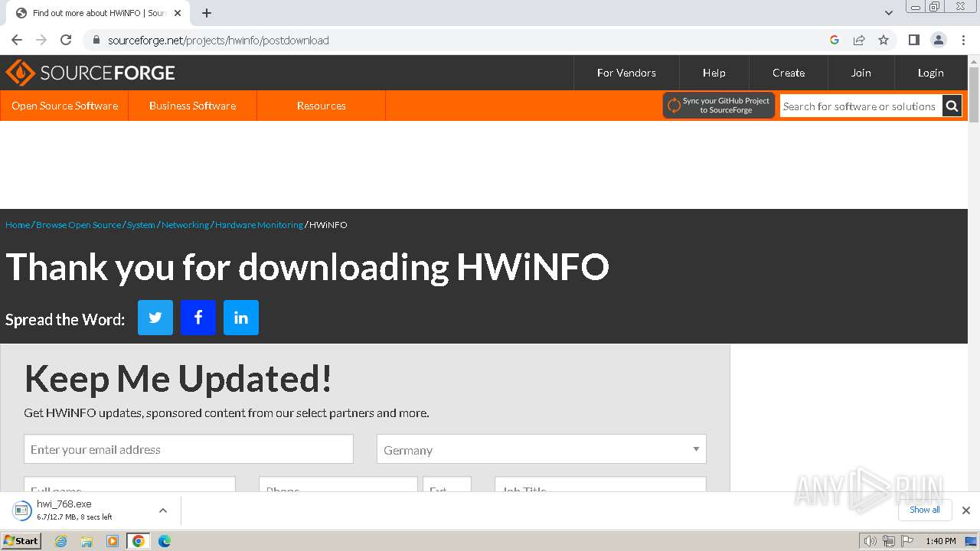Open media player from taskbar
980x551 pixels.
pos(113,541)
